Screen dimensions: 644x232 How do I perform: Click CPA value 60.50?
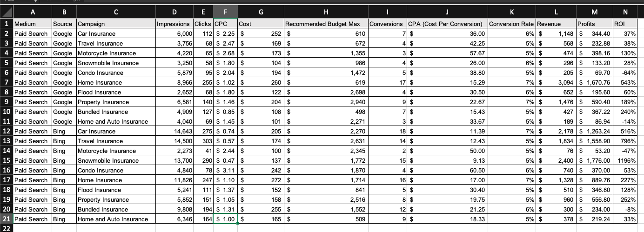click(x=447, y=170)
